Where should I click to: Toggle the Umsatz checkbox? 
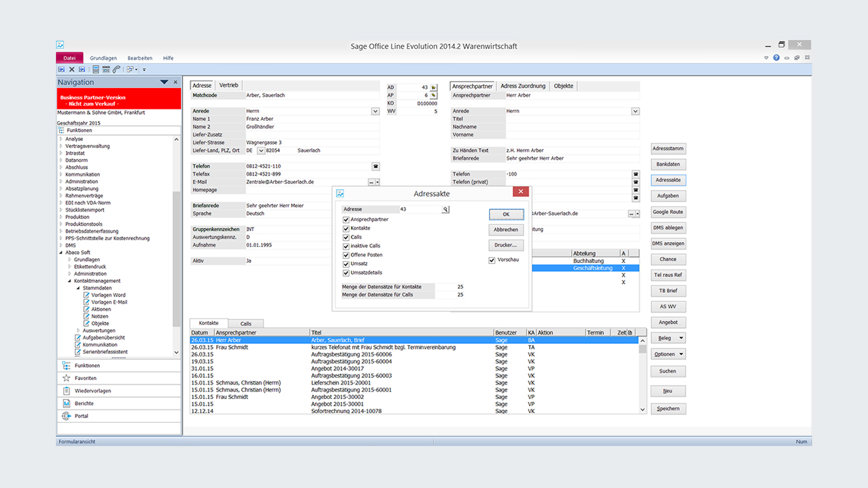pyautogui.click(x=346, y=264)
